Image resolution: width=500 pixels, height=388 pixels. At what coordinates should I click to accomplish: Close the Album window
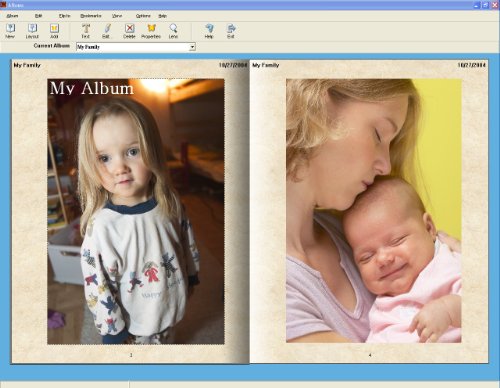point(495,5)
